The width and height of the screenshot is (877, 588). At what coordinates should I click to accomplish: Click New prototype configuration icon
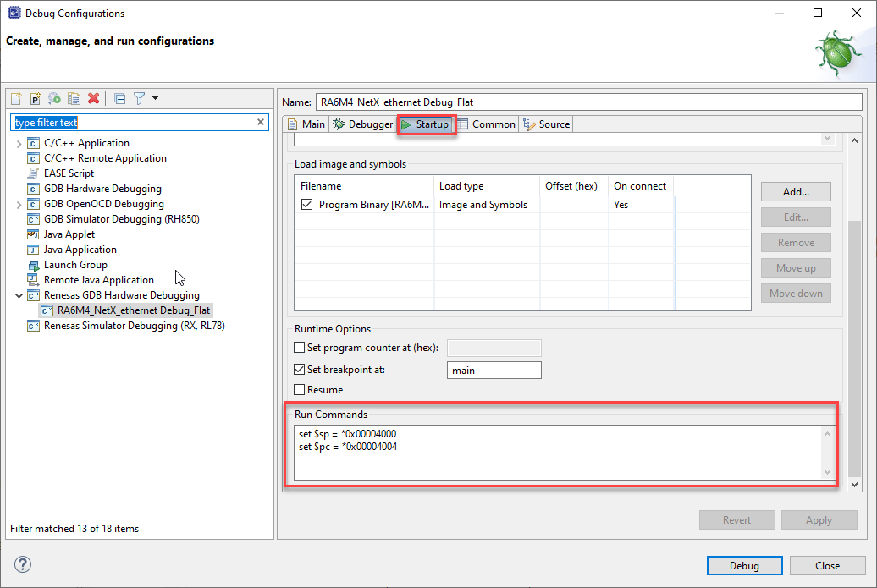[36, 99]
